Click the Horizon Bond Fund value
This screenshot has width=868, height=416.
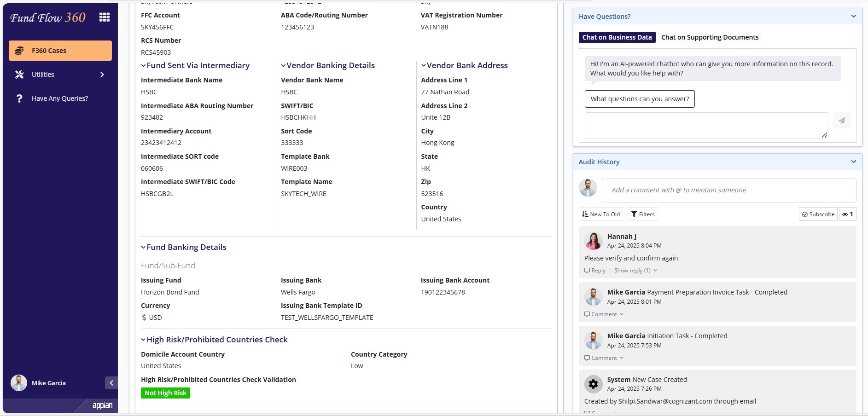[170, 292]
